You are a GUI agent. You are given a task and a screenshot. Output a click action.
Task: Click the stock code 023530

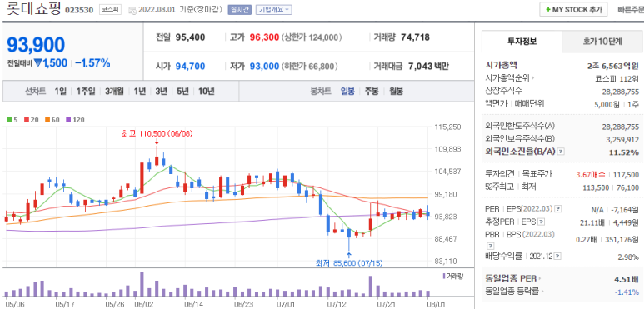tap(79, 10)
